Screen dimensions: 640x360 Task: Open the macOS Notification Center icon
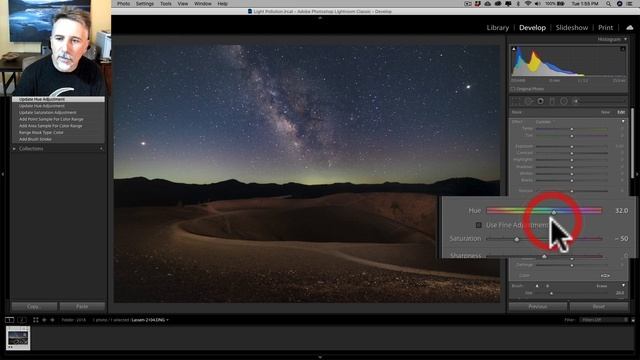click(x=630, y=4)
